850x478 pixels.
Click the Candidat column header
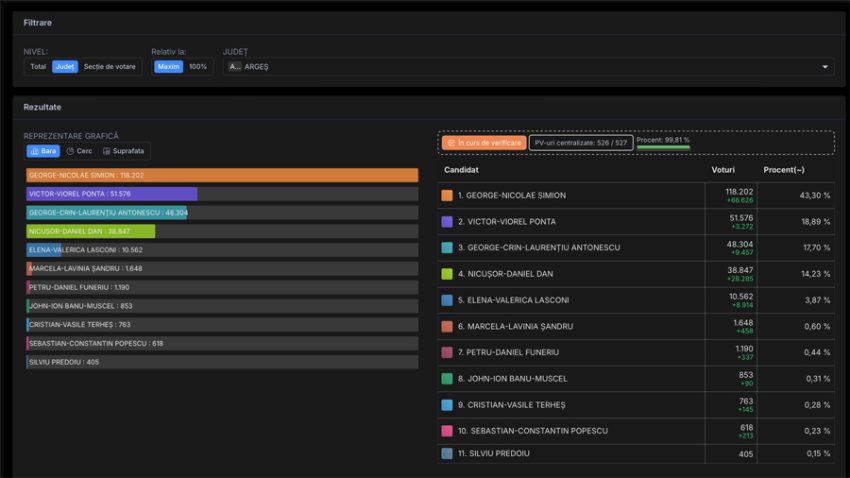click(x=461, y=170)
